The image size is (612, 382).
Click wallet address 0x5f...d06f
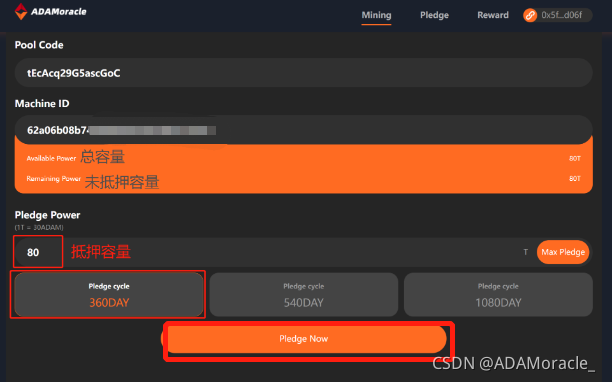pos(562,15)
